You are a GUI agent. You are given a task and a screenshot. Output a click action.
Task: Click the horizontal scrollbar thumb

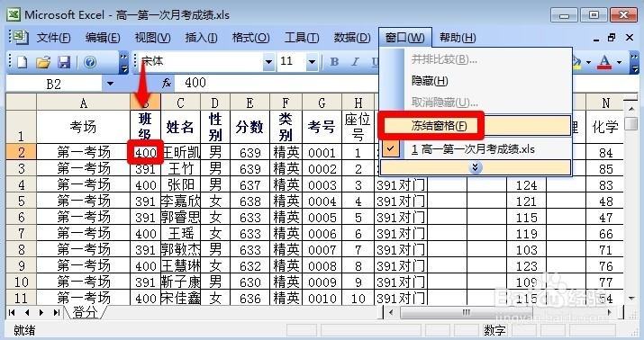click(x=467, y=312)
